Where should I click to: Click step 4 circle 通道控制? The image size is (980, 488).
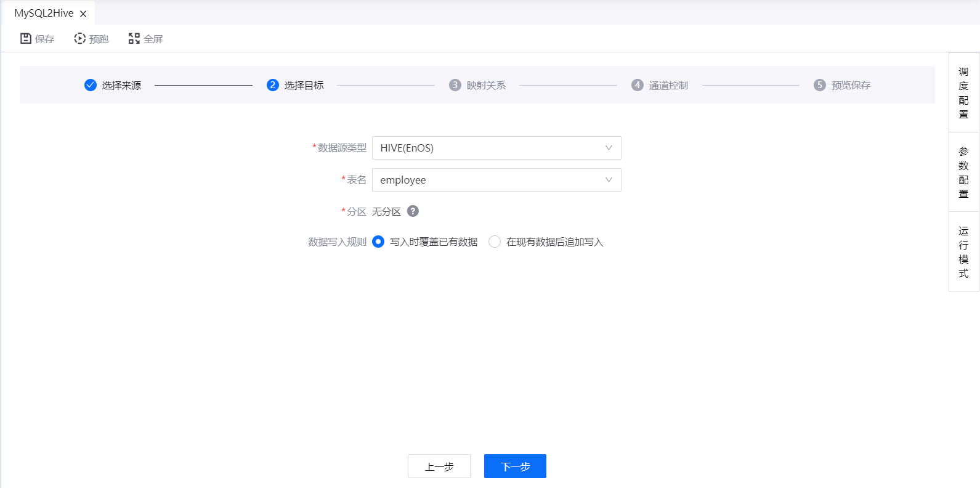(638, 85)
